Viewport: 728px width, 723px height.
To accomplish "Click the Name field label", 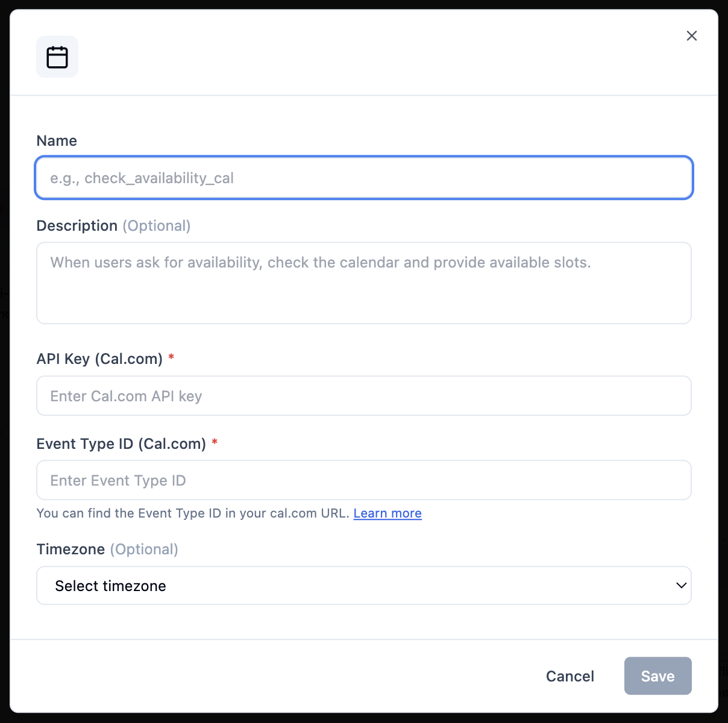I will (57, 140).
